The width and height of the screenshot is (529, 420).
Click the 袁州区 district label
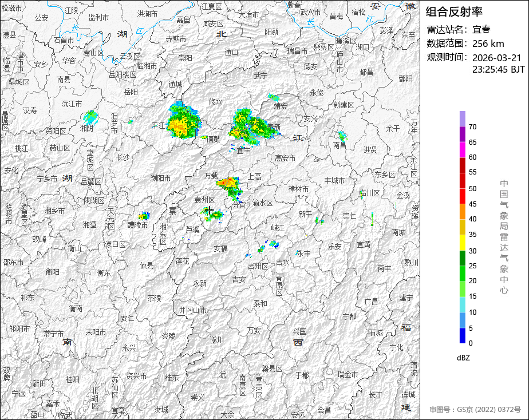coord(205,200)
